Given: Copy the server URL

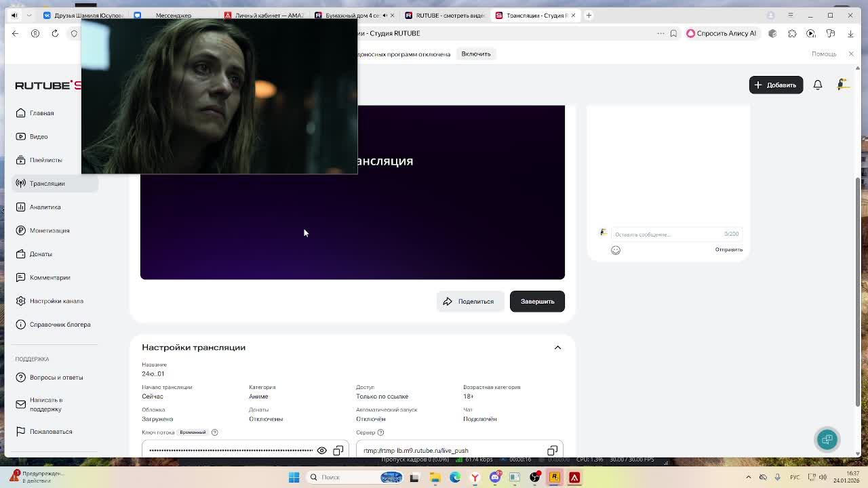Looking at the screenshot, I should [x=553, y=451].
